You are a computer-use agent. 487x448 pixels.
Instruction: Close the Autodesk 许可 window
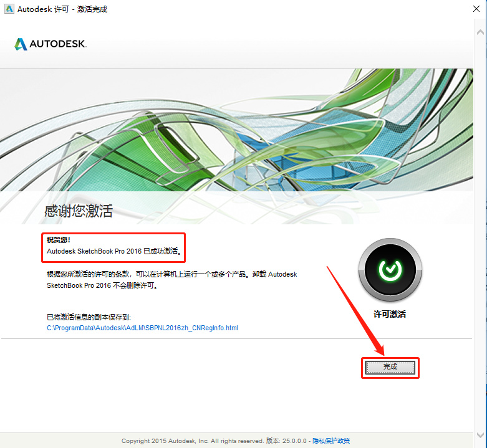(x=476, y=9)
